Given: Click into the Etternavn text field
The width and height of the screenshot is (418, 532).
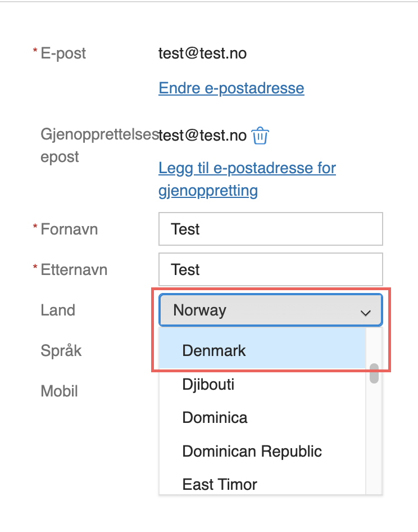Looking at the screenshot, I should (x=271, y=269).
